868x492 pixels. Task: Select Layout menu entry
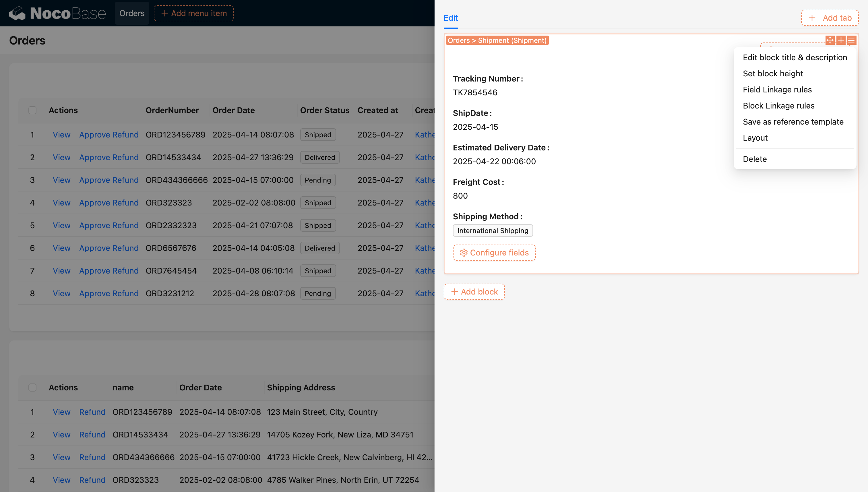[x=795, y=138]
